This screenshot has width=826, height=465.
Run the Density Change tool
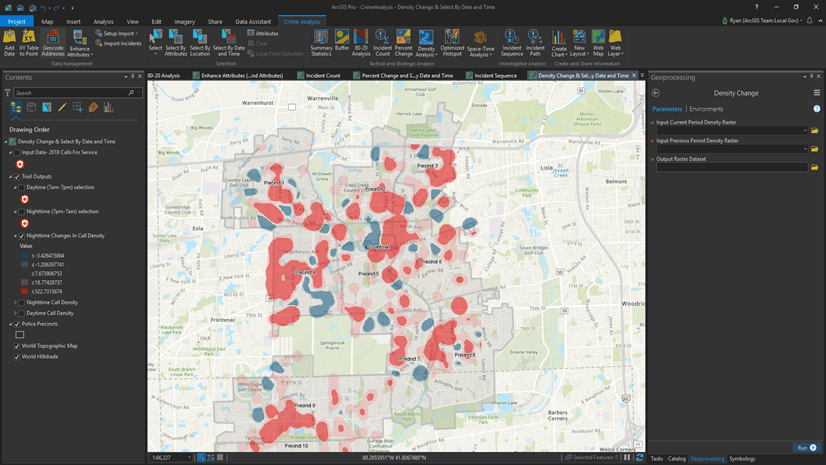tap(806, 447)
